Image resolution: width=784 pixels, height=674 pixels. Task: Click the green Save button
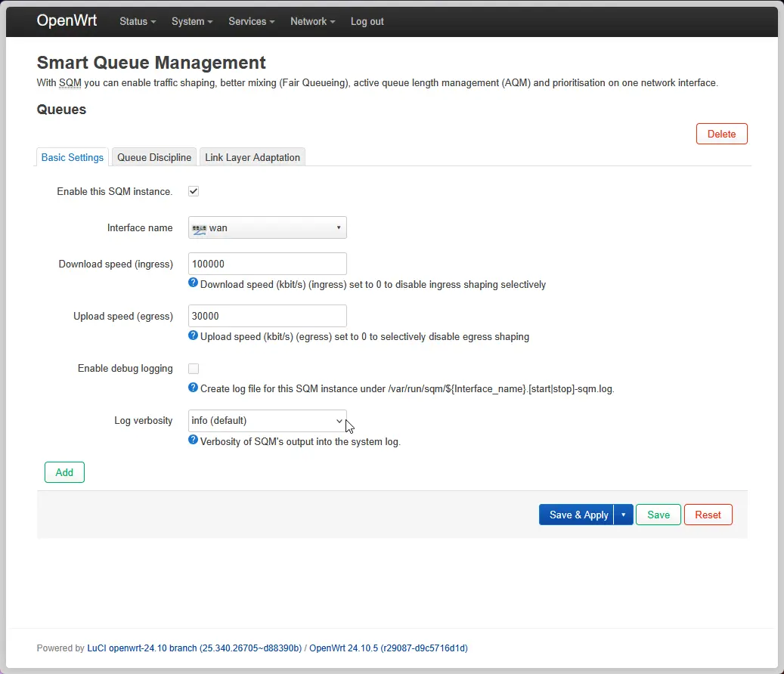pyautogui.click(x=658, y=515)
